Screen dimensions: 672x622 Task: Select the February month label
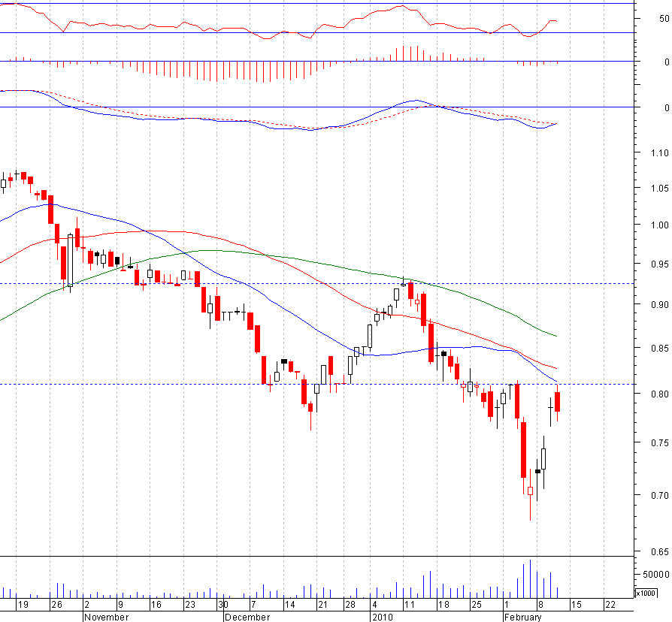point(523,617)
